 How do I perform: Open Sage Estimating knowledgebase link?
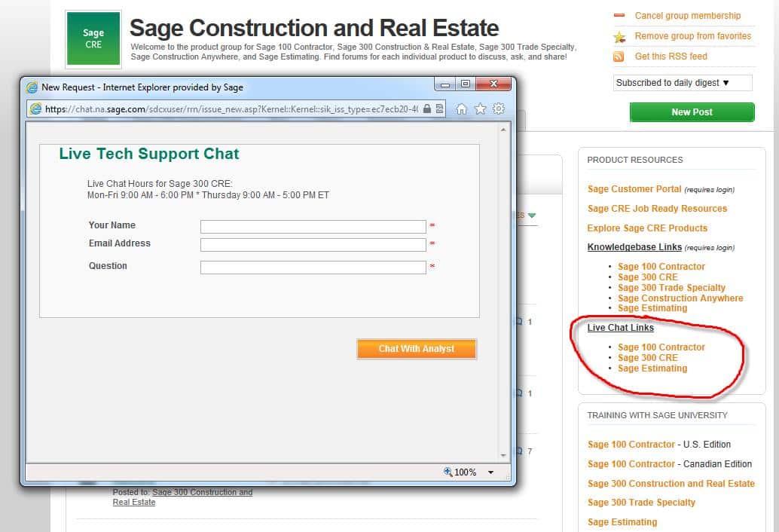653,308
